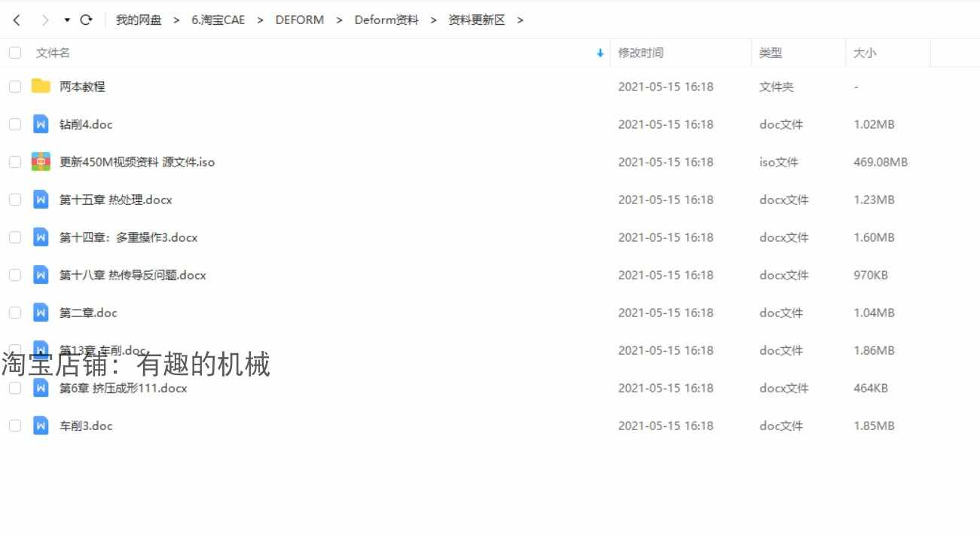Screen dimensions: 980x534
Task: Check the box for 车削3.doc
Action: pyautogui.click(x=15, y=426)
